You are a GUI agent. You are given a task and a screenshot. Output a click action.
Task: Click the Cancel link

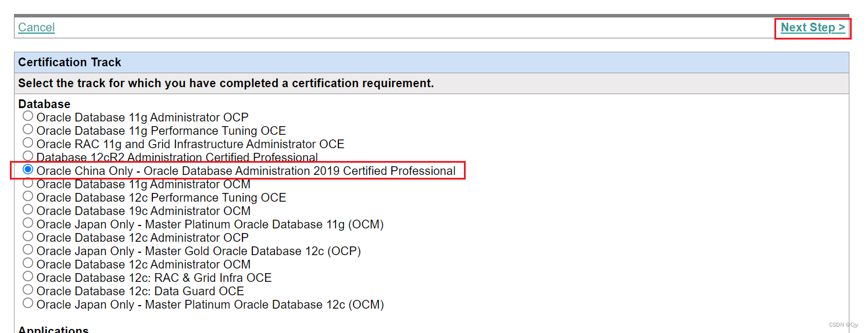[36, 27]
